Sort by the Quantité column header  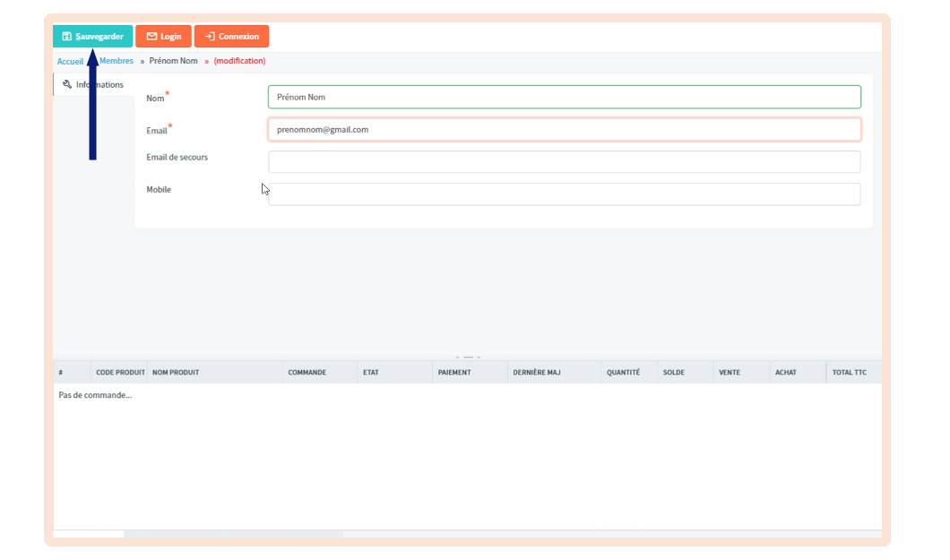(623, 373)
